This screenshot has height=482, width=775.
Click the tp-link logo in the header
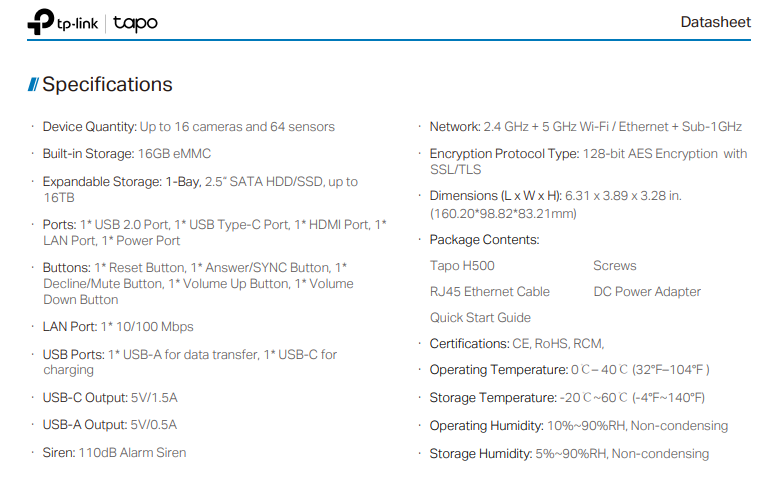(x=64, y=22)
